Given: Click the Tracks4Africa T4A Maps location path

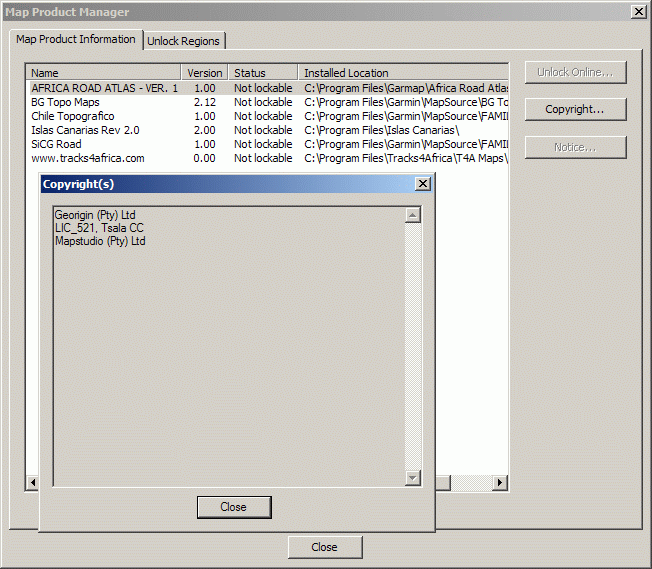Looking at the screenshot, I should [406, 158].
